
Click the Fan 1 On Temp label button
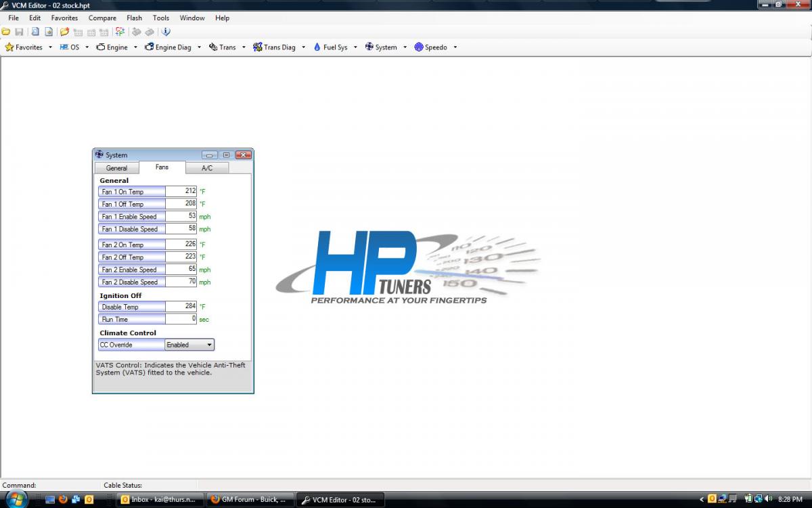131,192
